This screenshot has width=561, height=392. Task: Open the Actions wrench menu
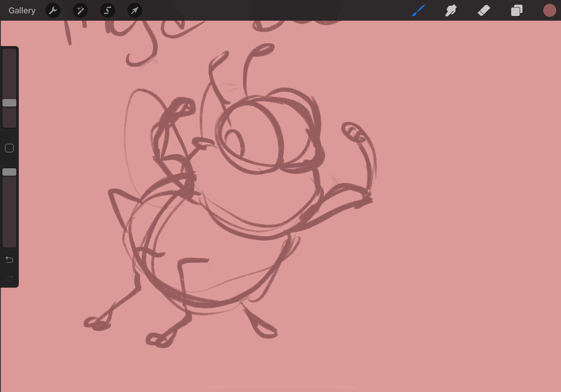tap(53, 11)
